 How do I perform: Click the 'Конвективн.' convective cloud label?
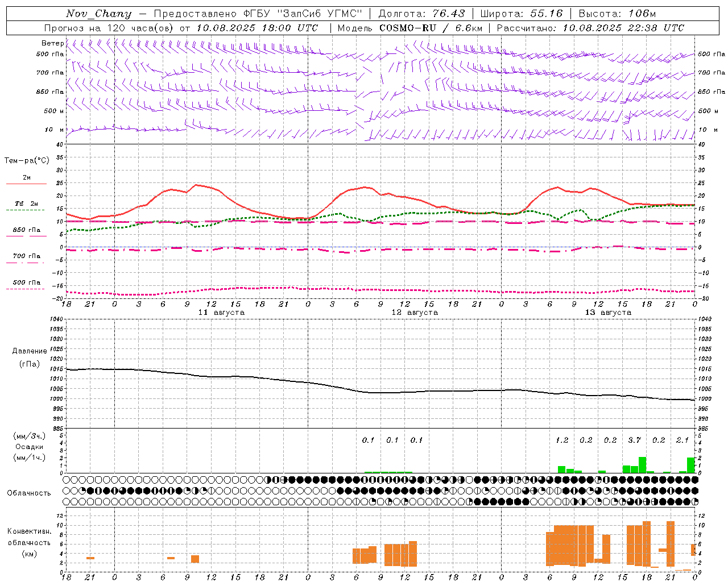coord(30,531)
